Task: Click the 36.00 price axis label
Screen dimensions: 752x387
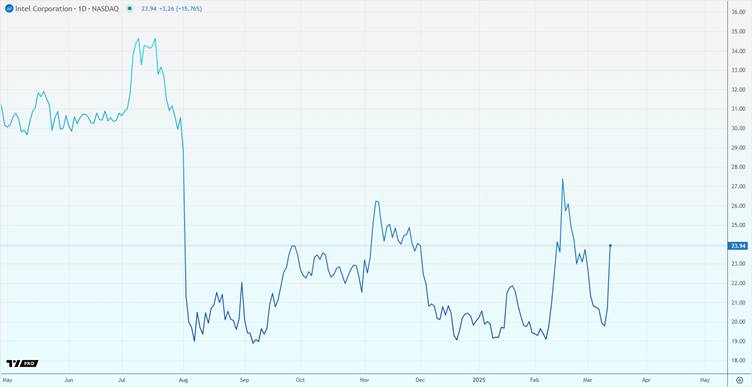Action: click(738, 12)
